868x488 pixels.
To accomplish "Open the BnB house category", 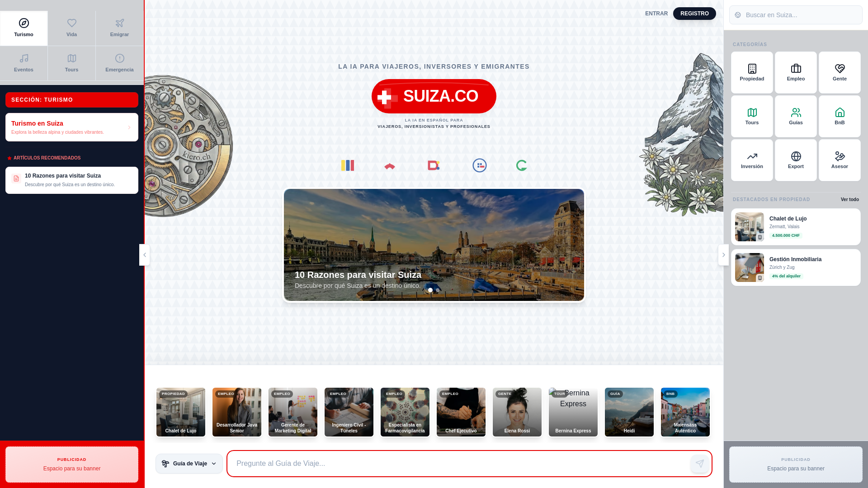I will [840, 116].
